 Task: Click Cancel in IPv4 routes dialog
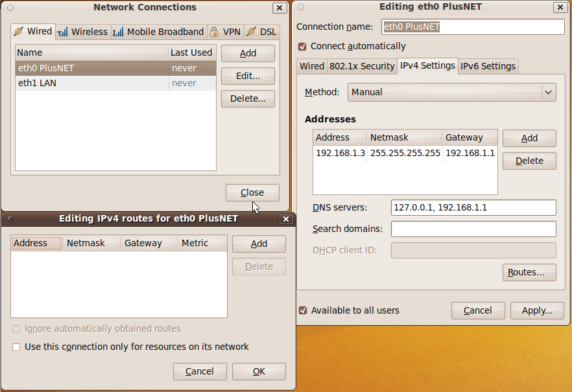(x=200, y=372)
